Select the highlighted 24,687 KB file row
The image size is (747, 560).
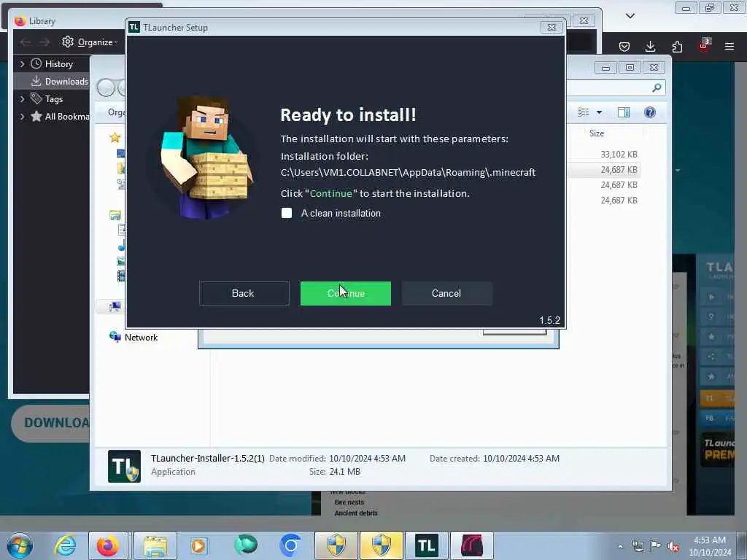coord(619,169)
